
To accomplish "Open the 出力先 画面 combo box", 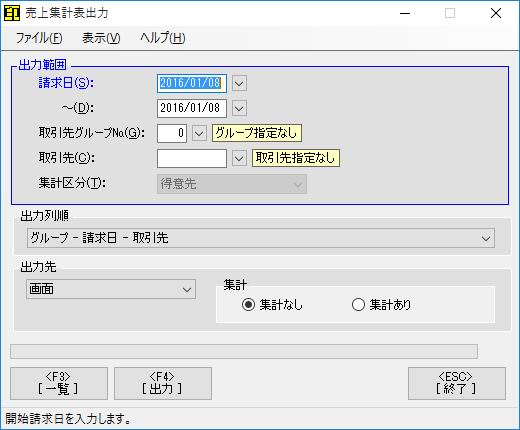I will pyautogui.click(x=111, y=289).
